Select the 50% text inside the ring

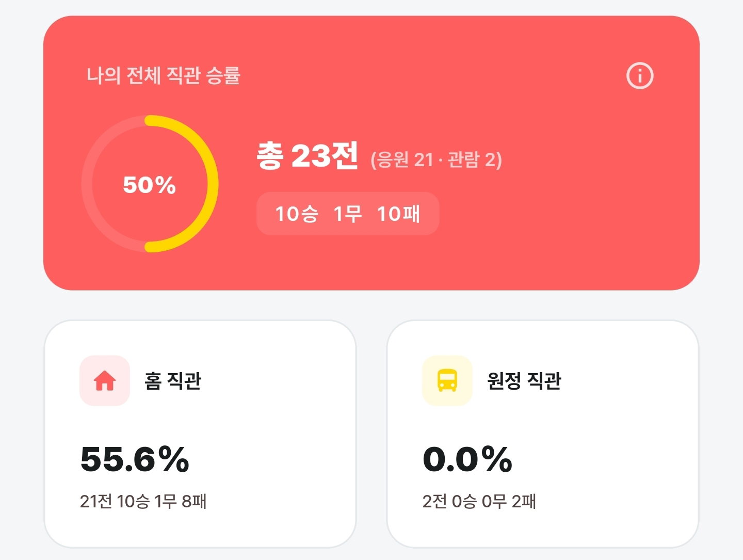tap(150, 185)
